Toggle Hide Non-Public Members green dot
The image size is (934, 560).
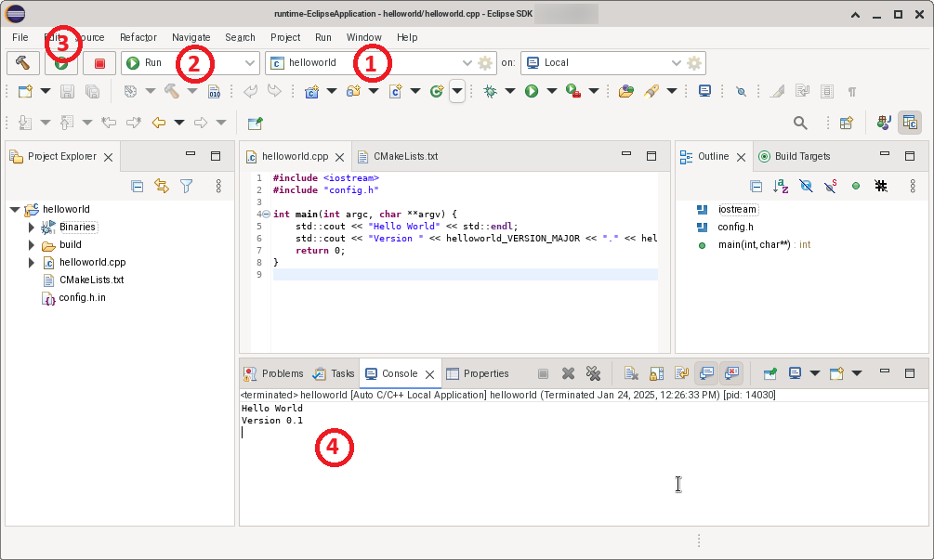tap(856, 187)
